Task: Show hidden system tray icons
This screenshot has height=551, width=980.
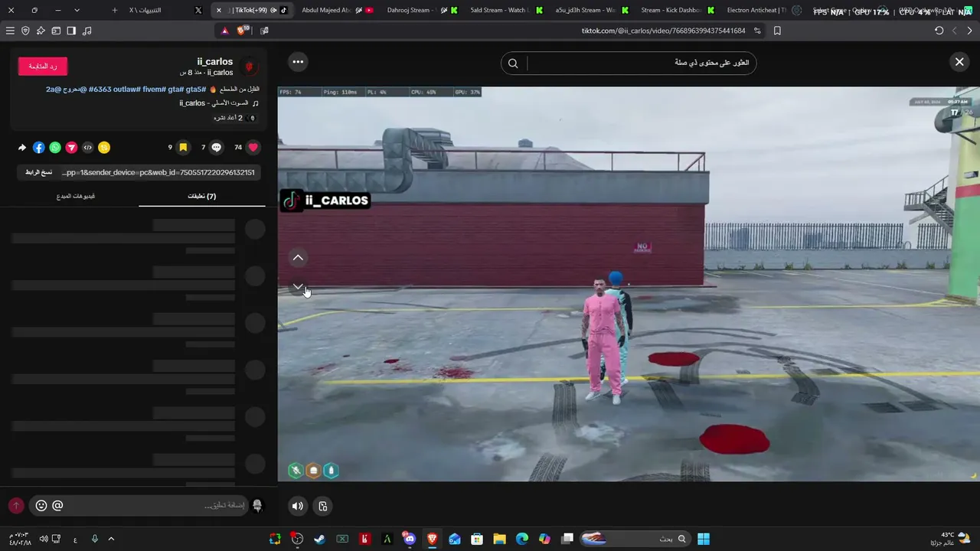Action: pos(111,539)
